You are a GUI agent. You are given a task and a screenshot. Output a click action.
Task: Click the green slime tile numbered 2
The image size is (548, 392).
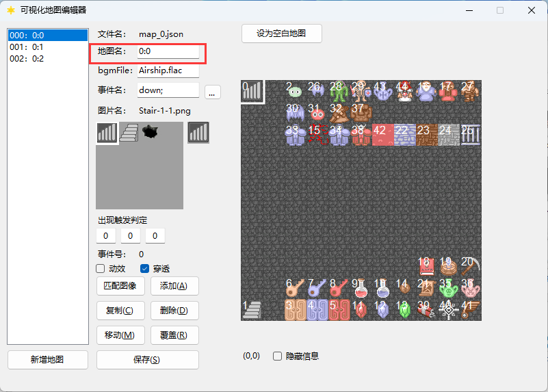click(x=295, y=91)
